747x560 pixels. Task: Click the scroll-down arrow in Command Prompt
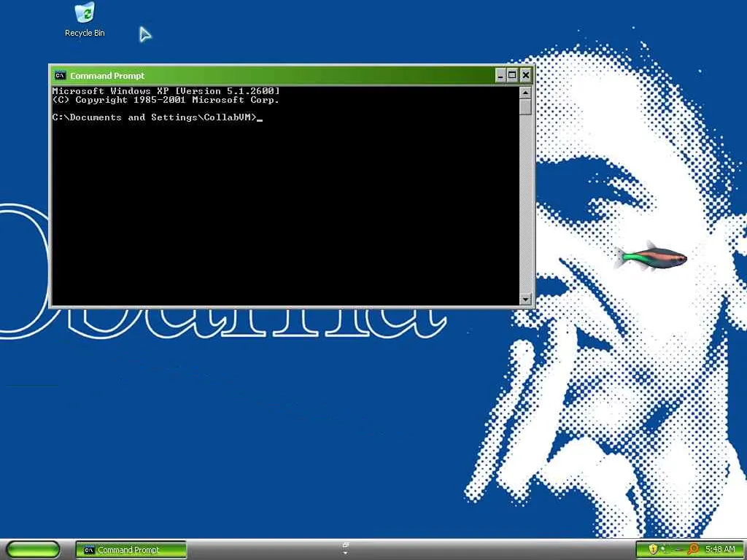tap(525, 299)
